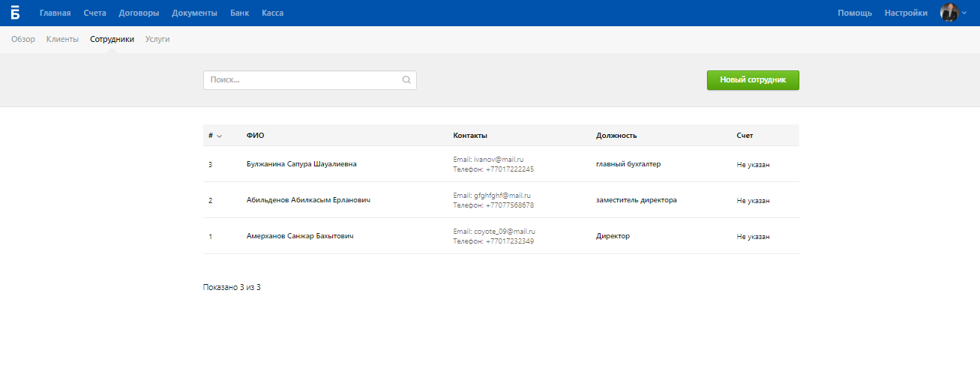The height and width of the screenshot is (377, 980).
Task: Navigate to Банк
Action: (240, 13)
